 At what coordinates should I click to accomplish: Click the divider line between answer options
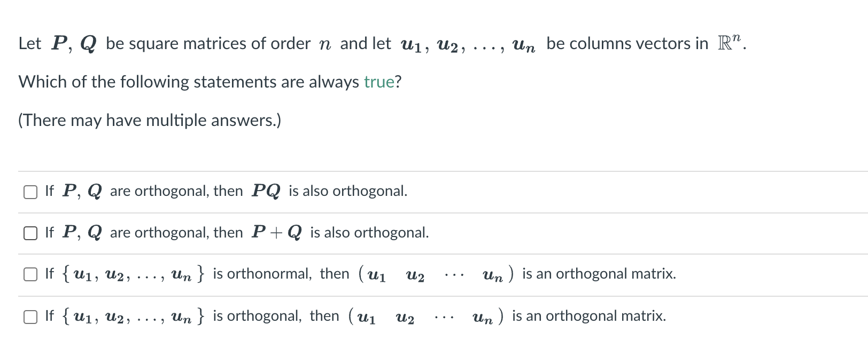428,212
